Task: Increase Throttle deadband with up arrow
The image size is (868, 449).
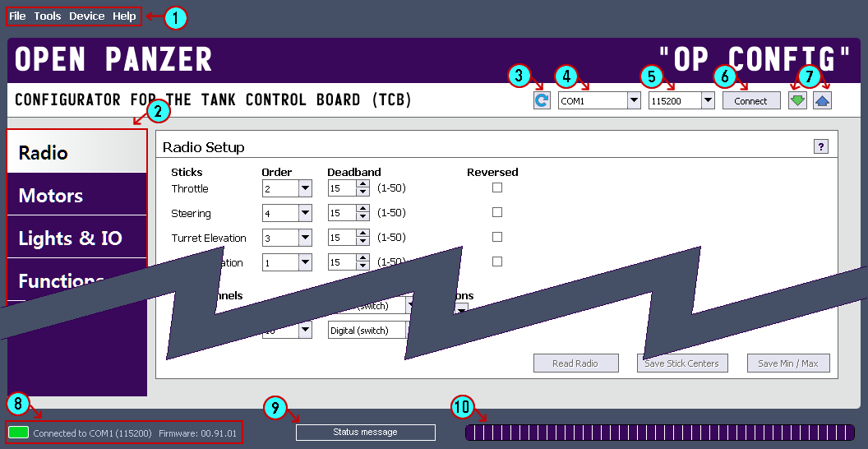Action: [x=362, y=184]
